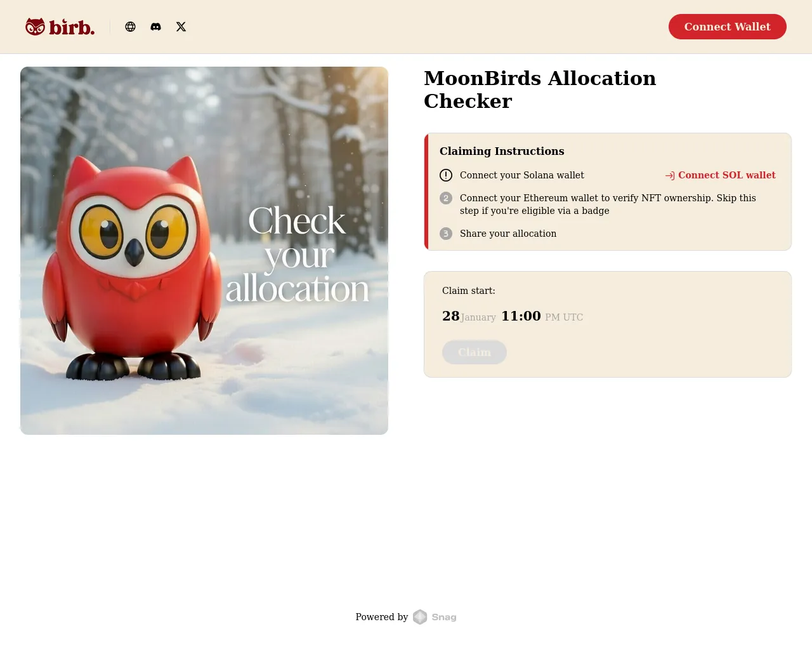Screen dimensions: 812x650
Task: Click the Share your allocation step
Action: point(508,234)
